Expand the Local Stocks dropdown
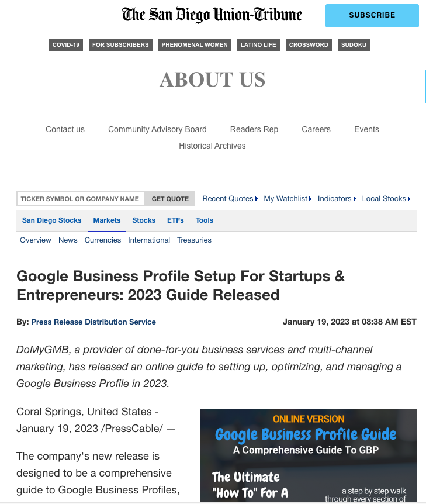The height and width of the screenshot is (504, 426). tap(386, 199)
